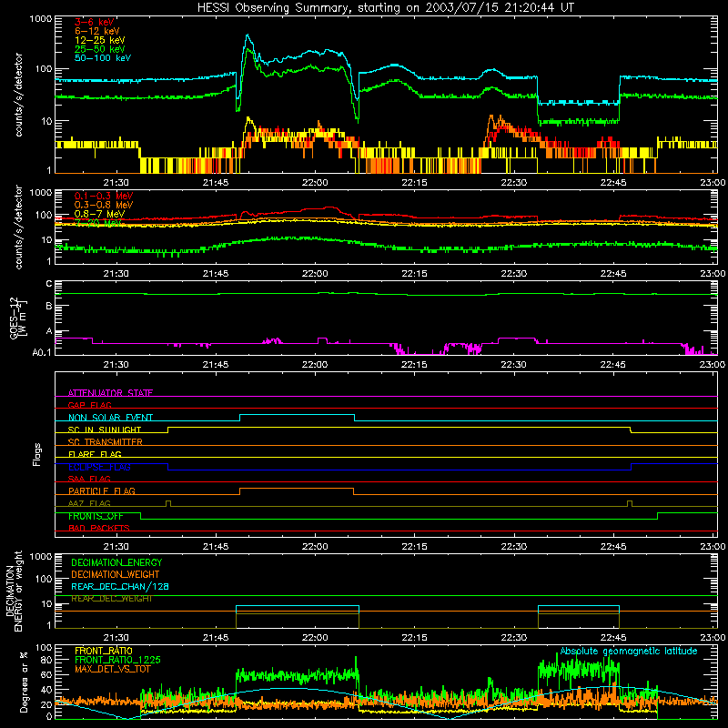This screenshot has height=728, width=728.
Task: Click the SC_TRANSMITTER flag label
Action: pos(106,442)
